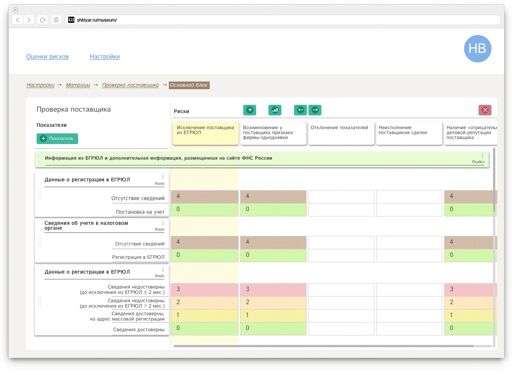Click the Проверка поставщика panel title

pyautogui.click(x=74, y=110)
